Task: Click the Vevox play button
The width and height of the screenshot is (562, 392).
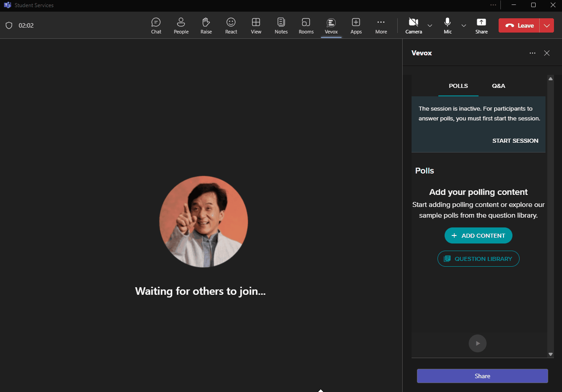Action: pyautogui.click(x=478, y=343)
